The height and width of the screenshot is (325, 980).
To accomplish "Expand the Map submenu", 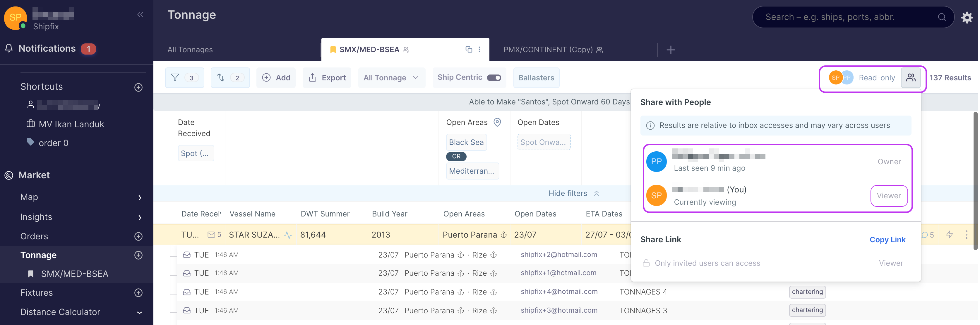I will 140,197.
